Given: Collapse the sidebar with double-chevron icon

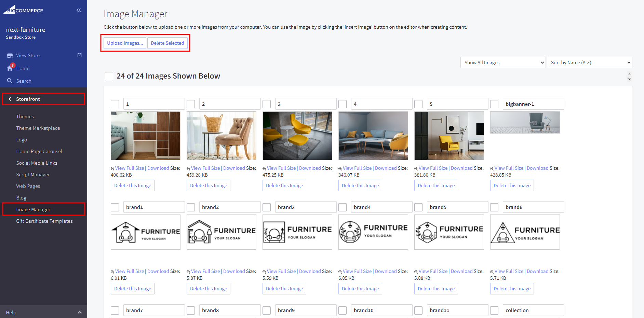Looking at the screenshot, I should pos(79,10).
